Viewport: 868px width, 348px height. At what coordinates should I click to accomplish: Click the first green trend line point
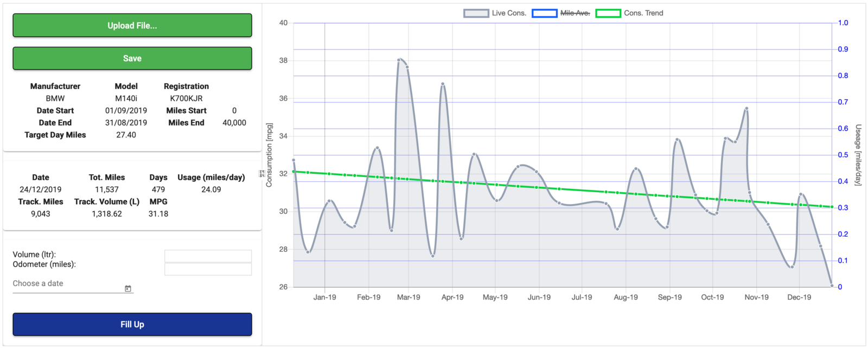click(294, 172)
